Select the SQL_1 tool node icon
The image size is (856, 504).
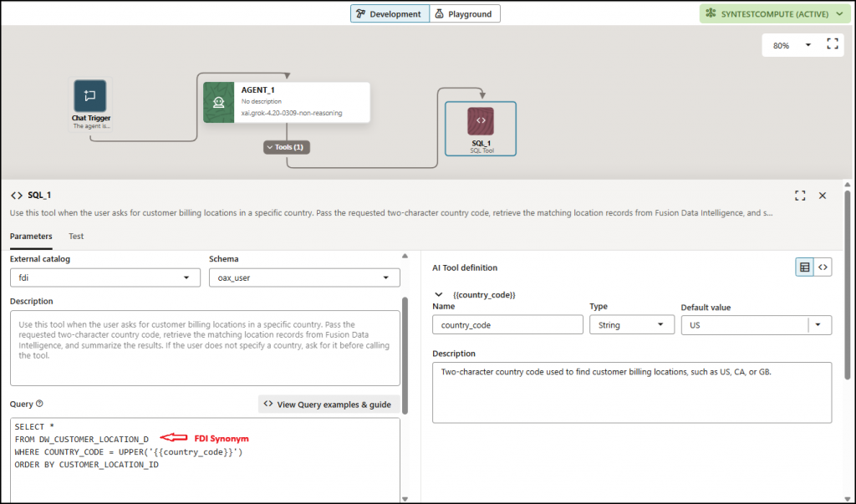click(x=481, y=120)
